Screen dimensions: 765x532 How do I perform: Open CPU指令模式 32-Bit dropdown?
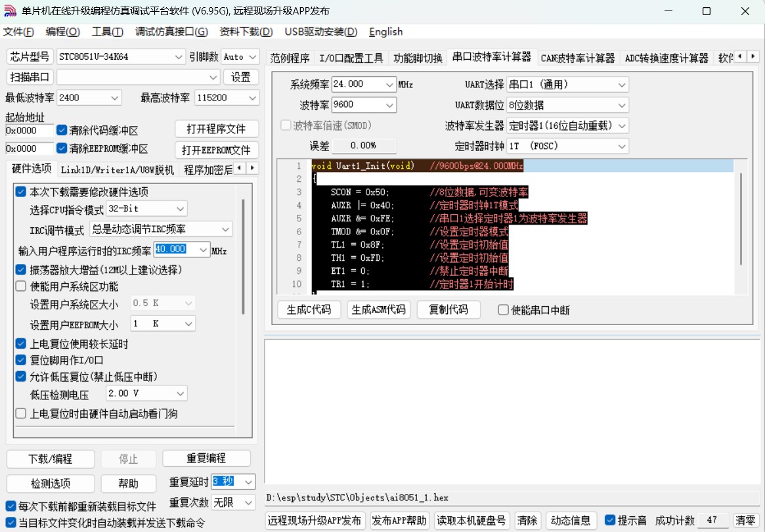146,209
